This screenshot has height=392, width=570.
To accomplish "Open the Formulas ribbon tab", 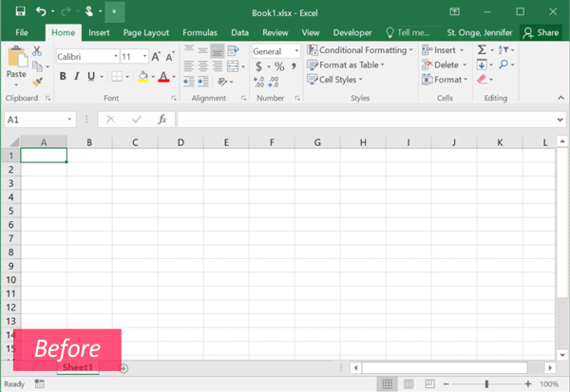I will pyautogui.click(x=199, y=32).
